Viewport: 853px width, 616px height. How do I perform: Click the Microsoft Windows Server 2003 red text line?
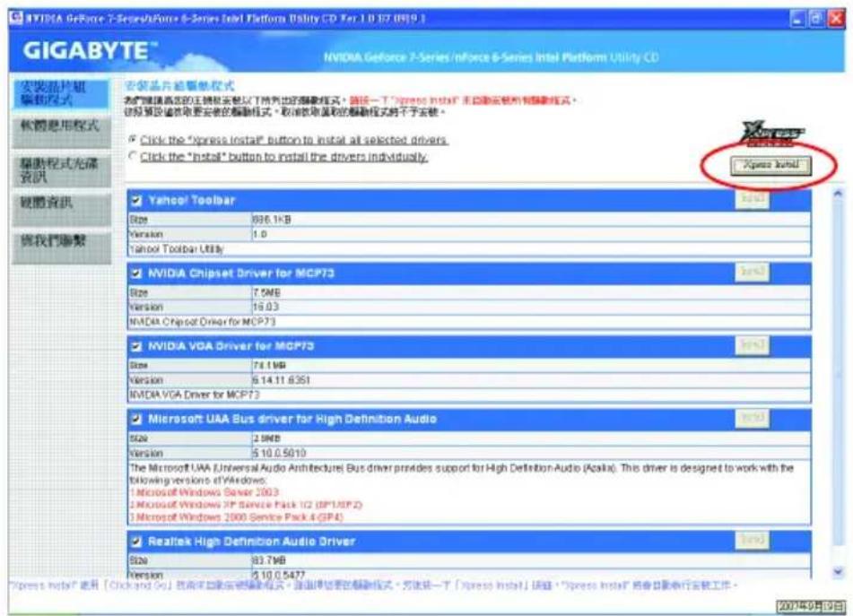(204, 492)
